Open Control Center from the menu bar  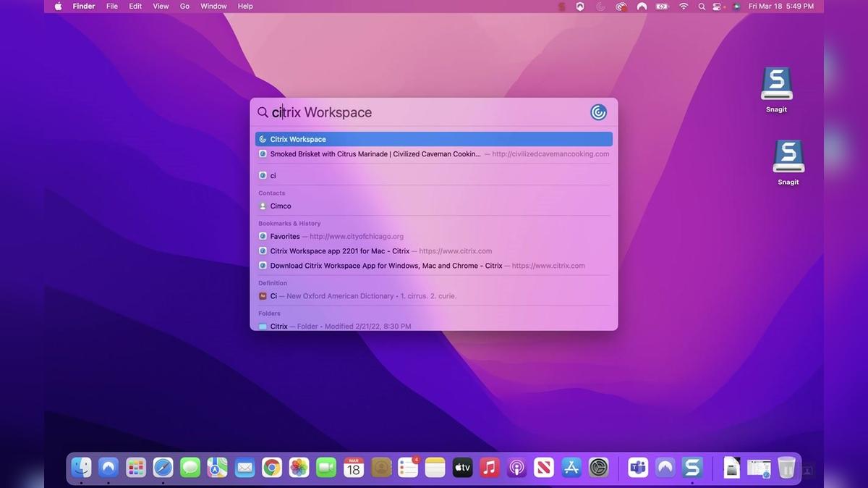point(718,7)
